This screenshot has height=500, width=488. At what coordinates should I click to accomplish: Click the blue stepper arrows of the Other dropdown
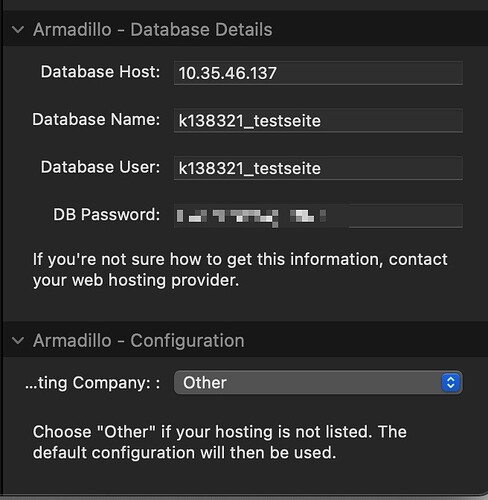pos(451,382)
